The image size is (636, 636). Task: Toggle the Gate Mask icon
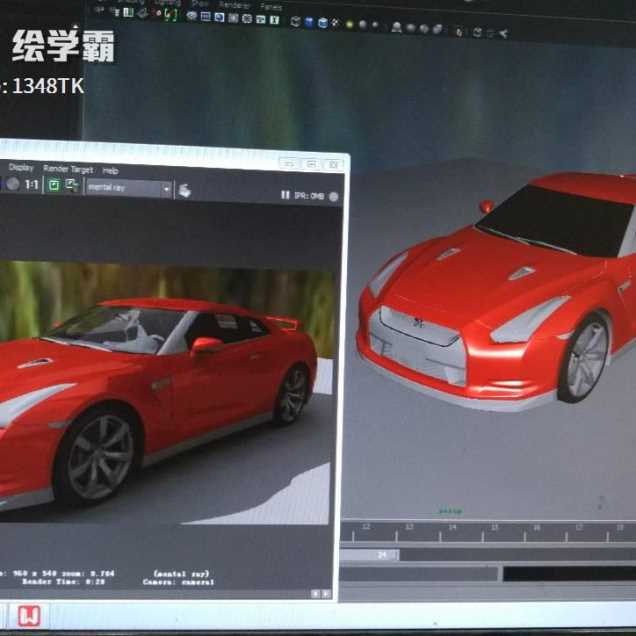tap(233, 18)
